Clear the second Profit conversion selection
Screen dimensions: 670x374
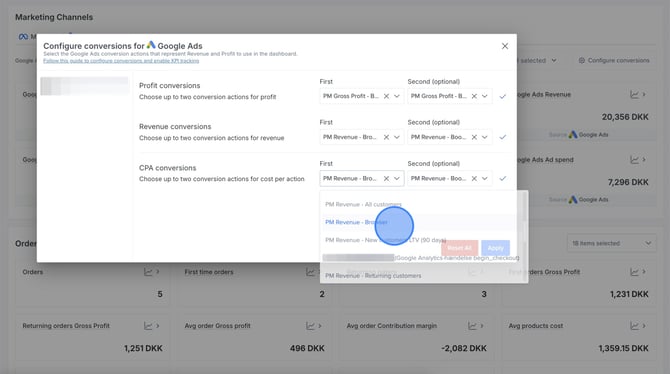click(474, 96)
